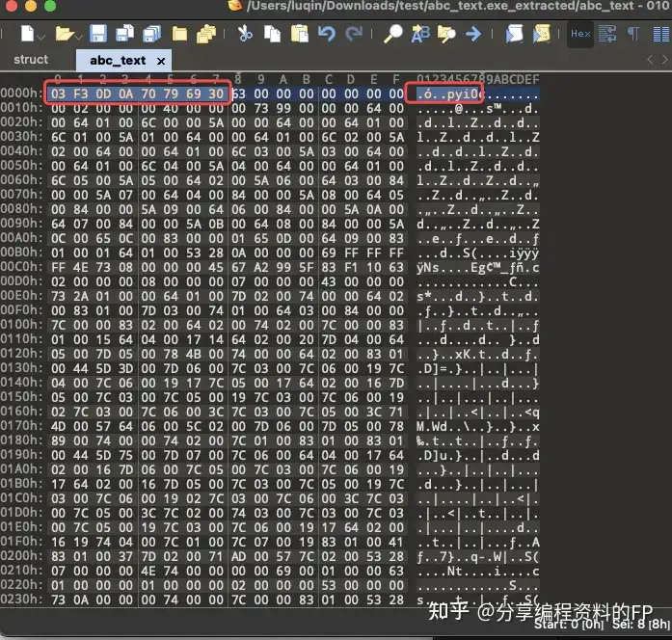This screenshot has width=672, height=640.
Task: Click ASCII text 'M.Wd..\..}..}..x'
Action: click(x=478, y=426)
